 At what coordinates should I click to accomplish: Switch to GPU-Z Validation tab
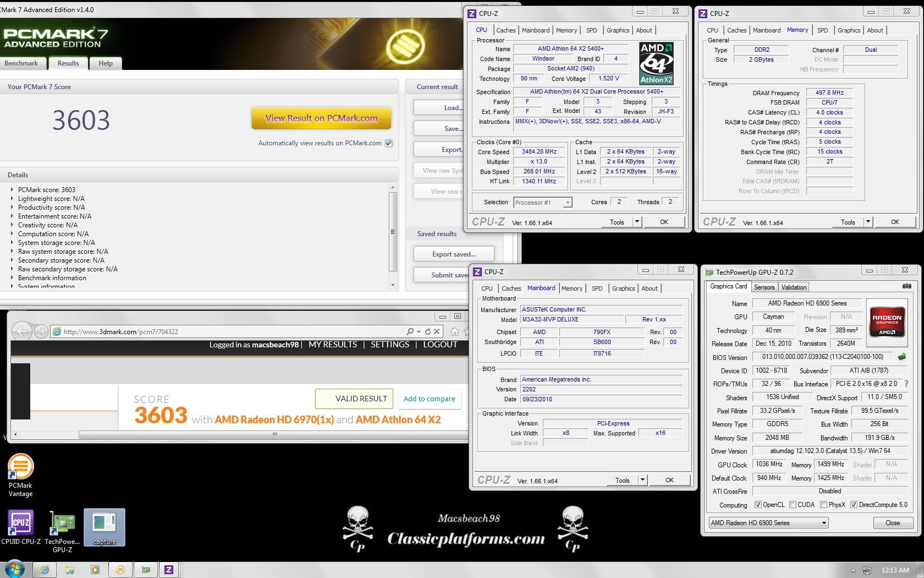(x=794, y=287)
